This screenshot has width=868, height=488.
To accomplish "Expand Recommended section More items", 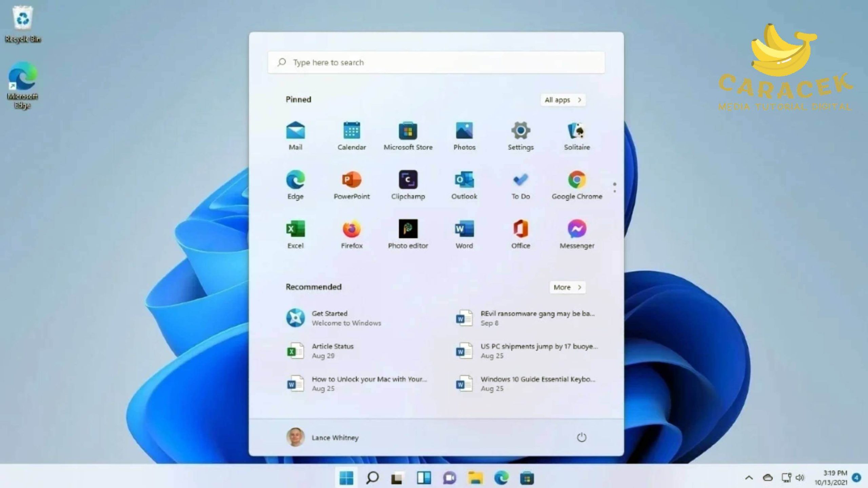I will pos(567,287).
